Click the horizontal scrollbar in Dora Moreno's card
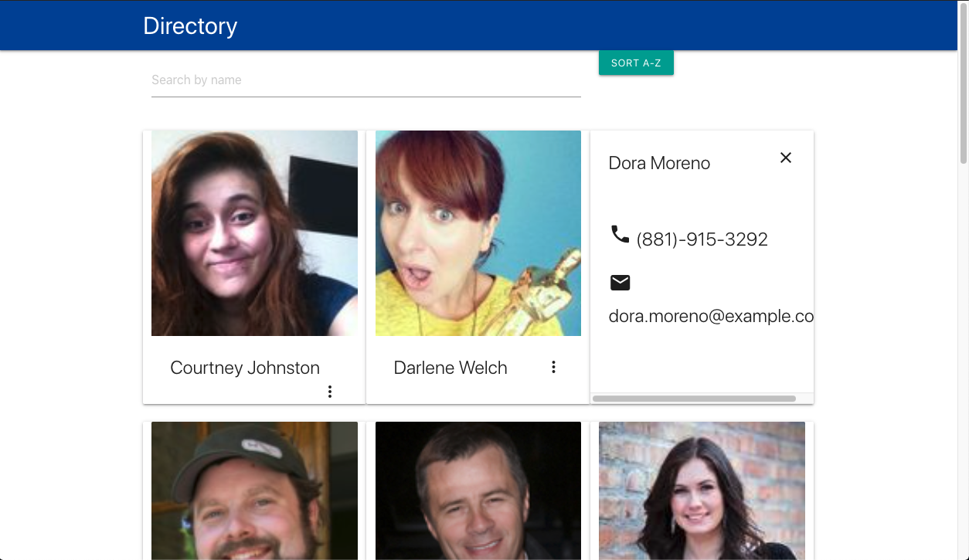The width and height of the screenshot is (969, 560). pyautogui.click(x=694, y=399)
